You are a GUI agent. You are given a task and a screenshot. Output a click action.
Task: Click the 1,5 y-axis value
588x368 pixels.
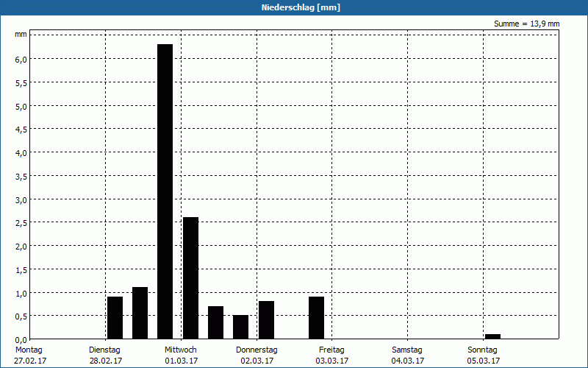[21, 270]
